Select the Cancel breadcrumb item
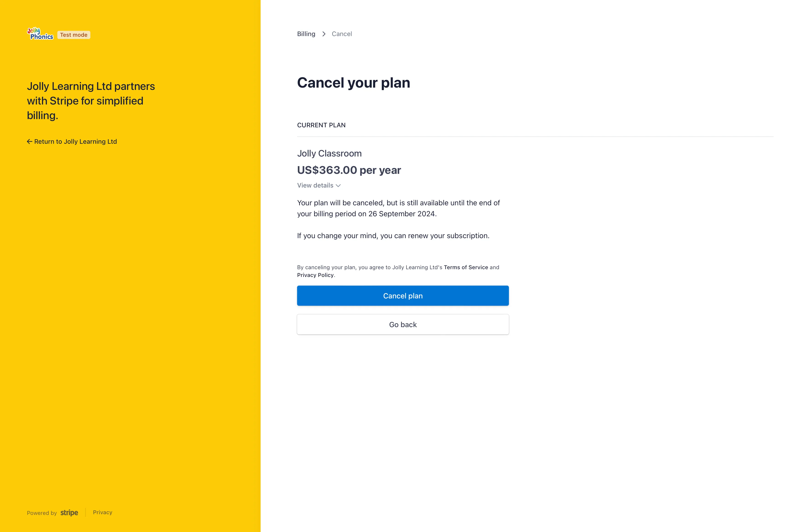Image resolution: width=806 pixels, height=532 pixels. 342,34
